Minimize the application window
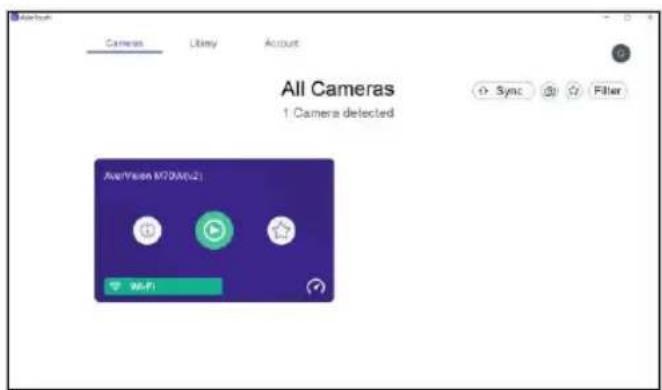Viewport: 662px width, 390px height. (x=607, y=18)
